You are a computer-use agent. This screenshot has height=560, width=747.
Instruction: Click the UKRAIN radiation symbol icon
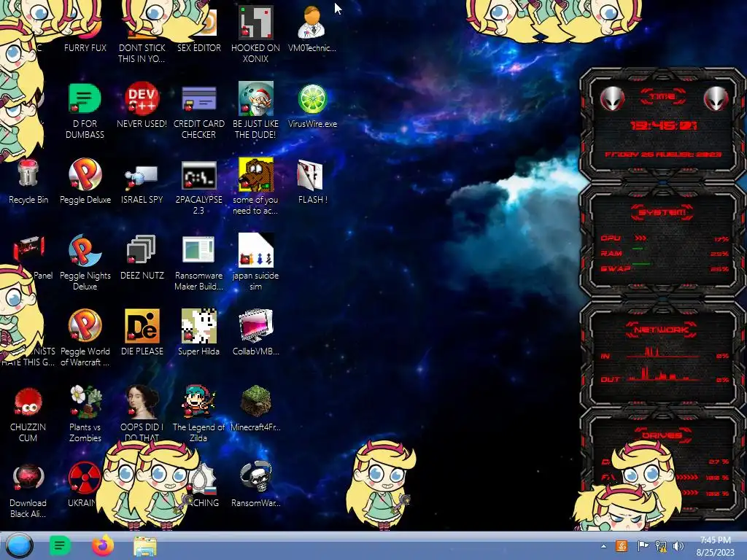click(x=83, y=478)
